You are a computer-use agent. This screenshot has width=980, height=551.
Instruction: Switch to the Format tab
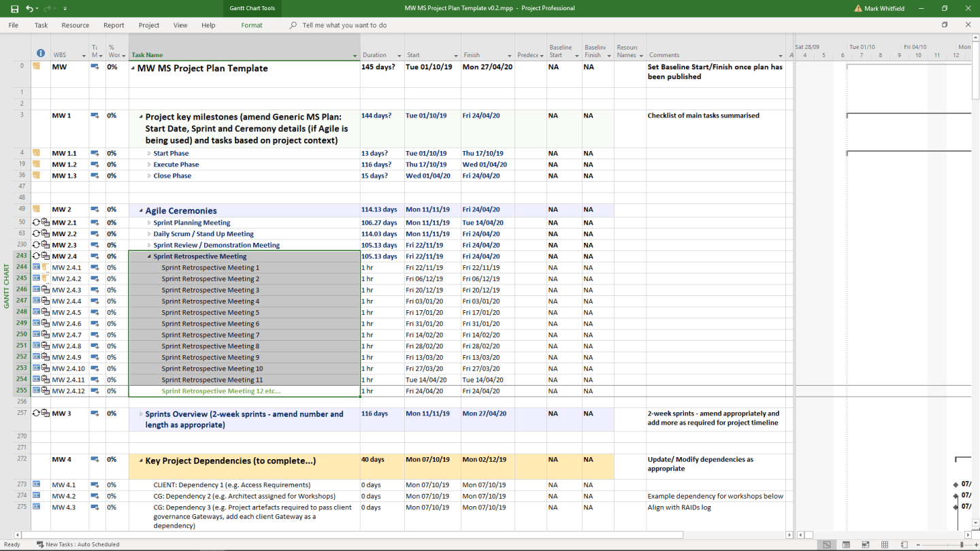[x=252, y=25]
